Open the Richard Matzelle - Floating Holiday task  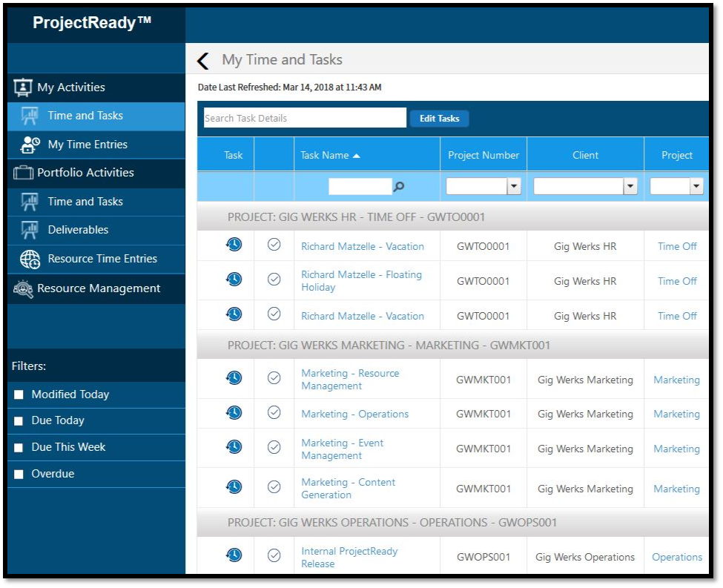click(x=362, y=281)
